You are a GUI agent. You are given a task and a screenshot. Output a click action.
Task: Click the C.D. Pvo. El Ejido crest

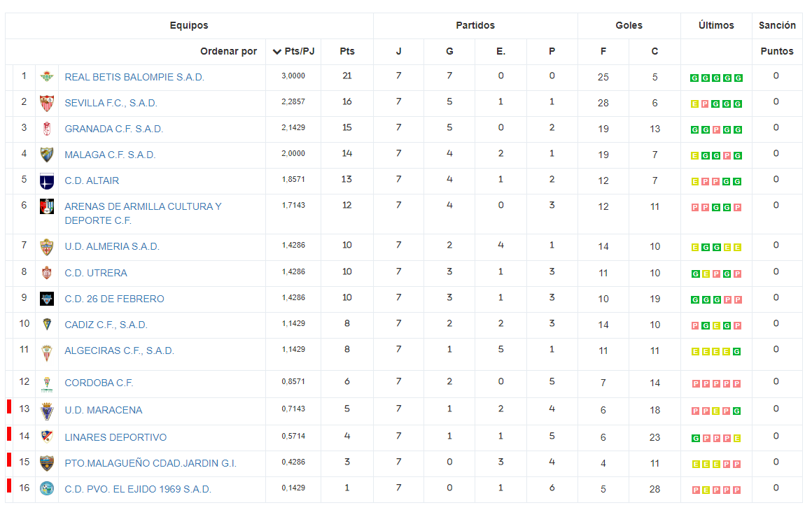(x=47, y=488)
